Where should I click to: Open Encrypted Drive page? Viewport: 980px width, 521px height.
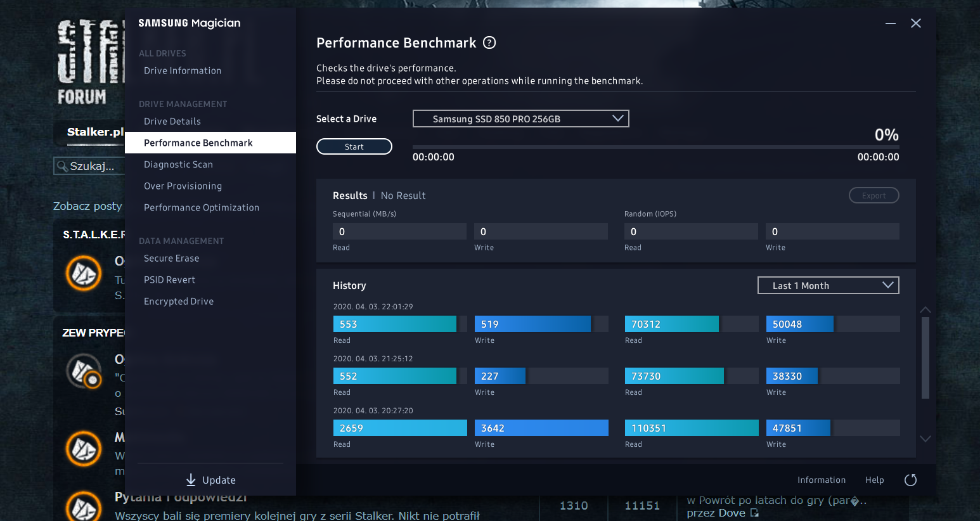[179, 301]
